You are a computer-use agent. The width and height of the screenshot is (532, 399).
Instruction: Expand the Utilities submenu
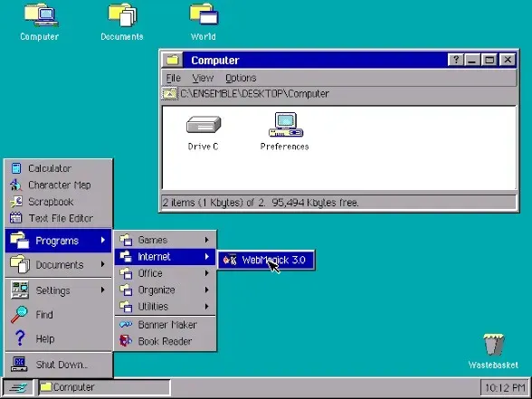click(166, 307)
